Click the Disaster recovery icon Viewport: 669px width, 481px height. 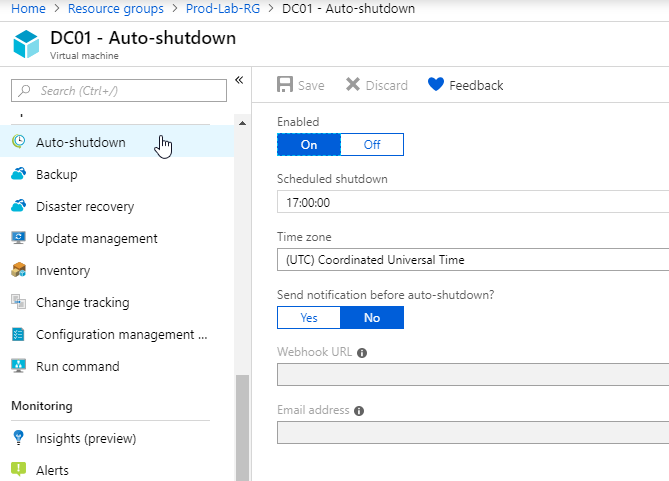18,206
